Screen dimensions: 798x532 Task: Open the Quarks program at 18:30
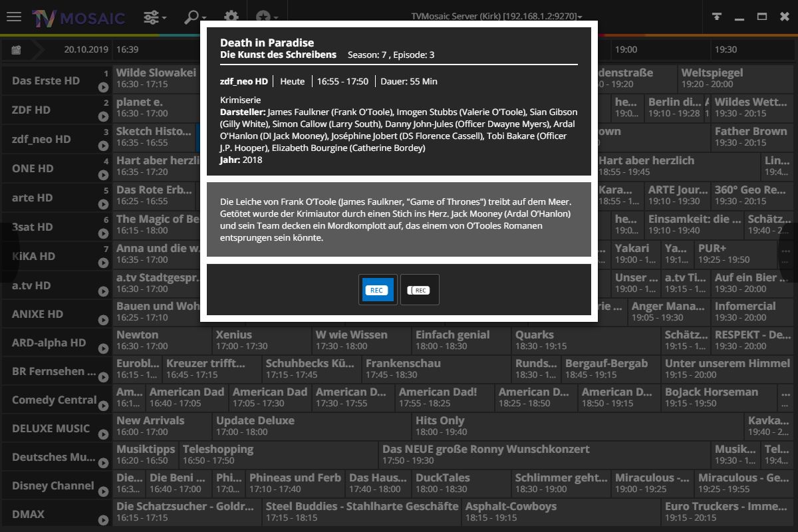587,340
